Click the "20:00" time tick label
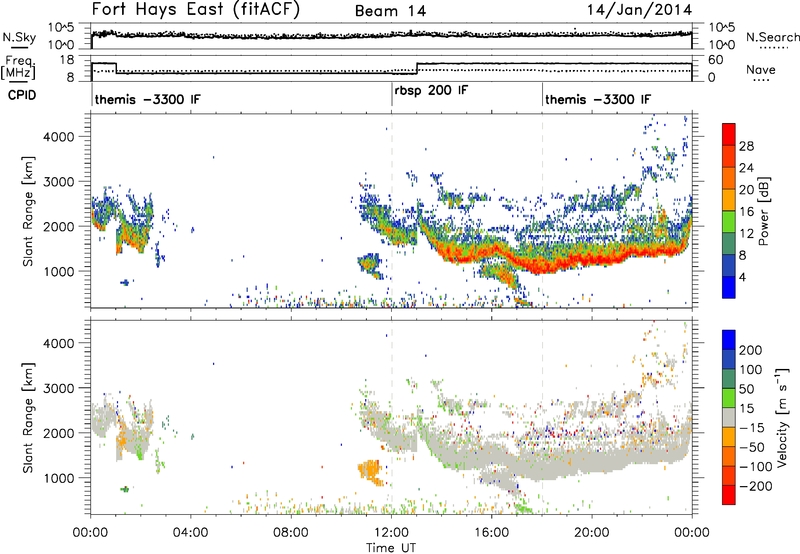Screen dimensions: 800x554 point(591,533)
